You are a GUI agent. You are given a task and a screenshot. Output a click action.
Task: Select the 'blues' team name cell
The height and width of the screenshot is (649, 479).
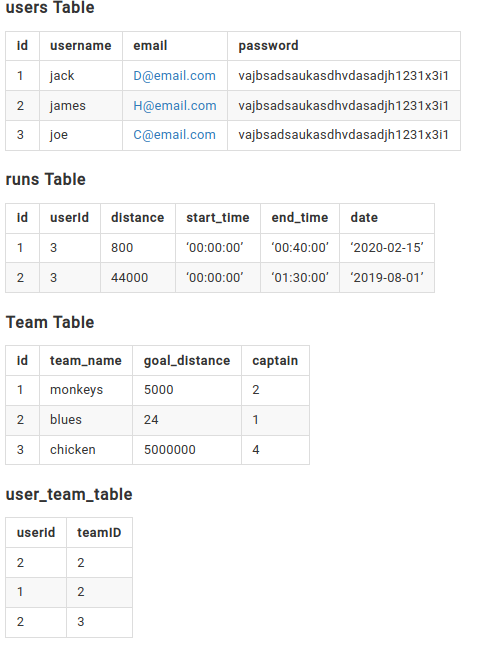point(86,420)
